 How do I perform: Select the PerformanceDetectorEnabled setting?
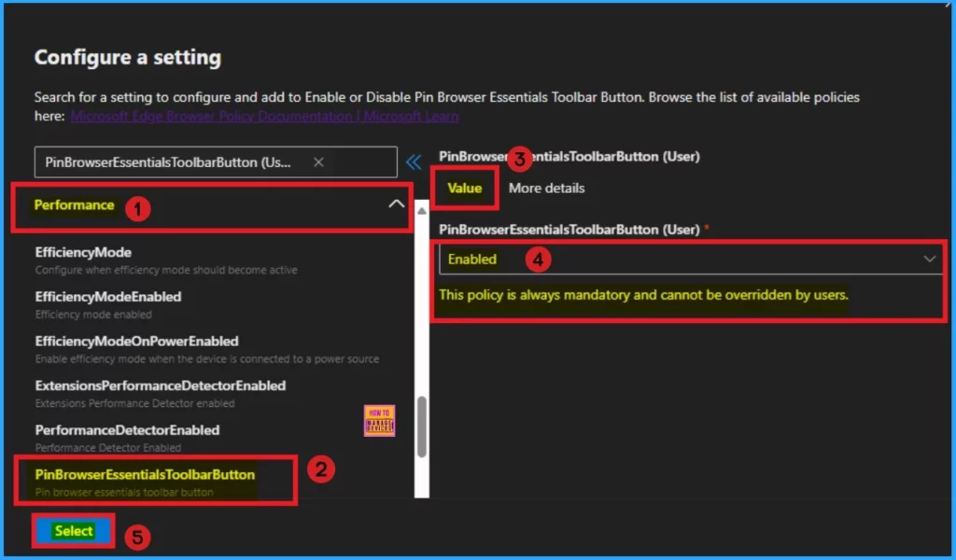coord(127,430)
